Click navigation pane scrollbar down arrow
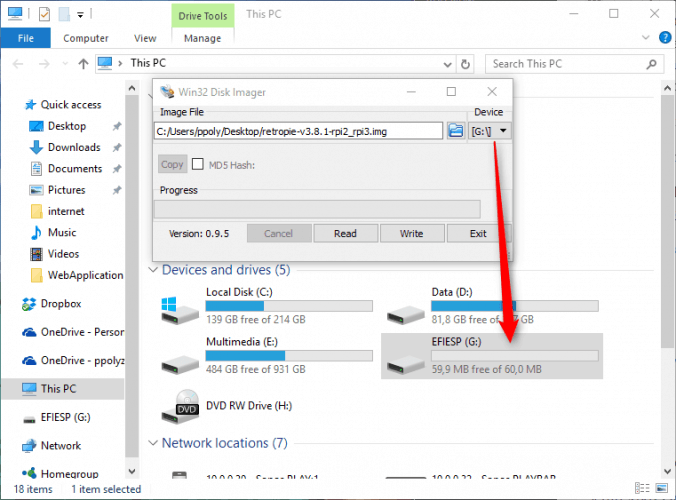The height and width of the screenshot is (500, 676). (132, 472)
